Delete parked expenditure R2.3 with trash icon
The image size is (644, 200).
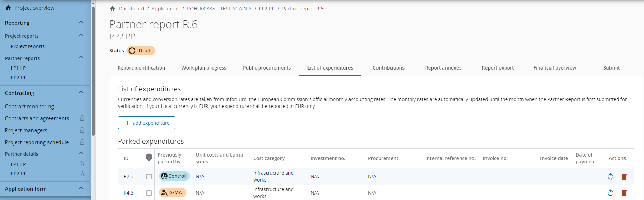tap(624, 177)
